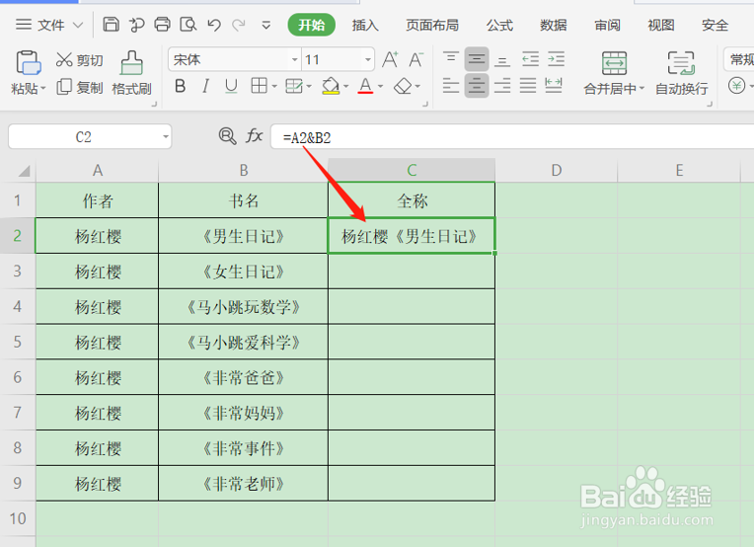Decrease font size with A- icon
756x547 pixels.
point(416,59)
